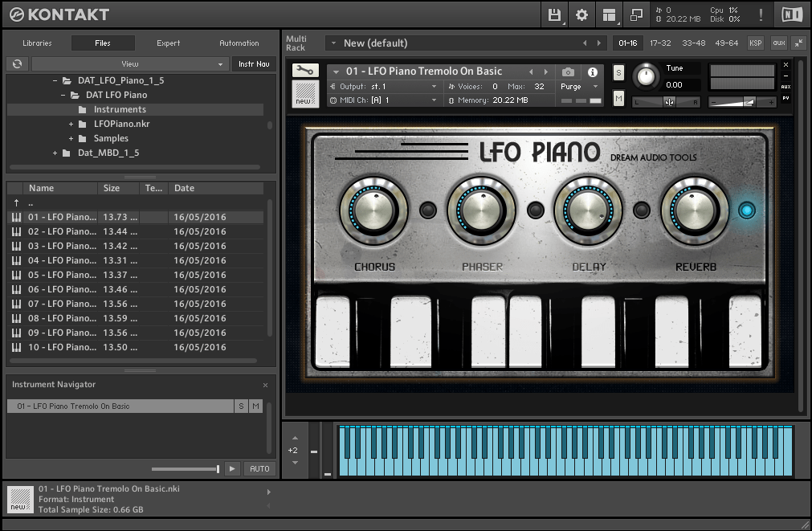Toggle the Delay effect LED button

point(641,210)
